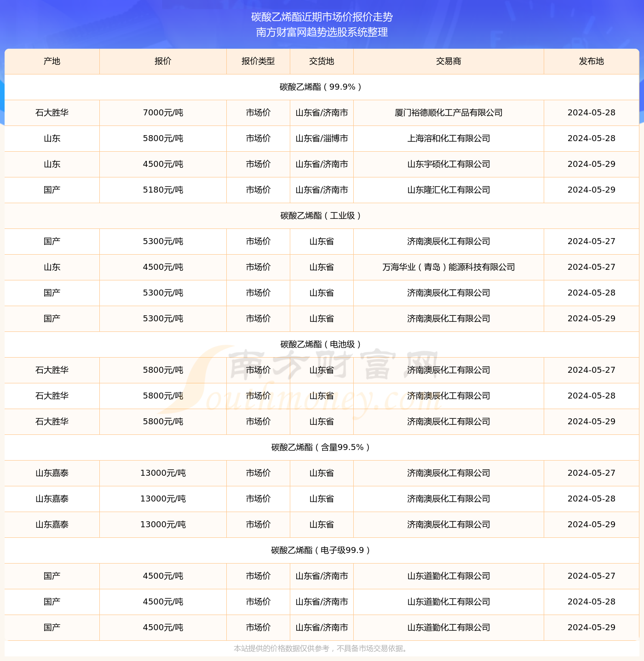This screenshot has height=661, width=644.
Task: Click the 5180元/吨 price cell
Action: click(163, 190)
